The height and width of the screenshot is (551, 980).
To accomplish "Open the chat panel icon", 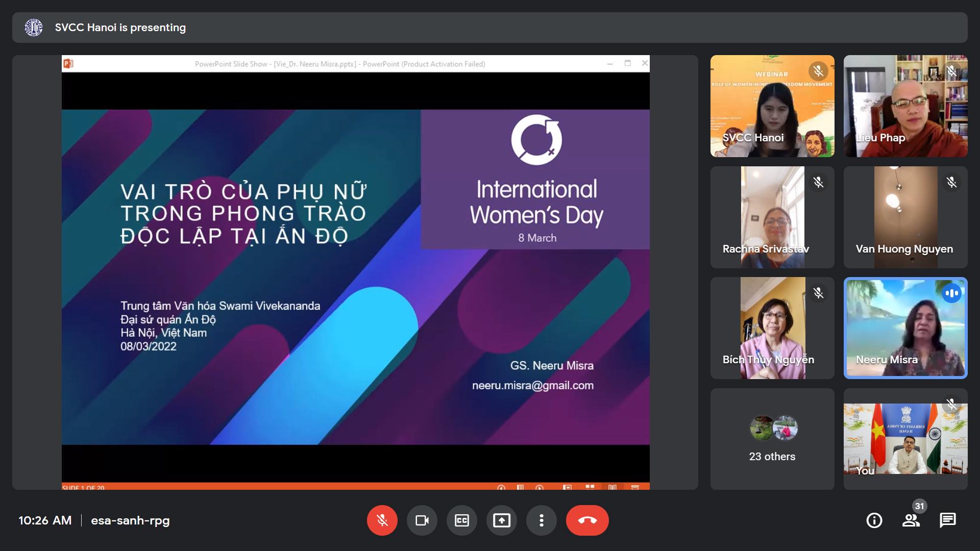I will 947,520.
